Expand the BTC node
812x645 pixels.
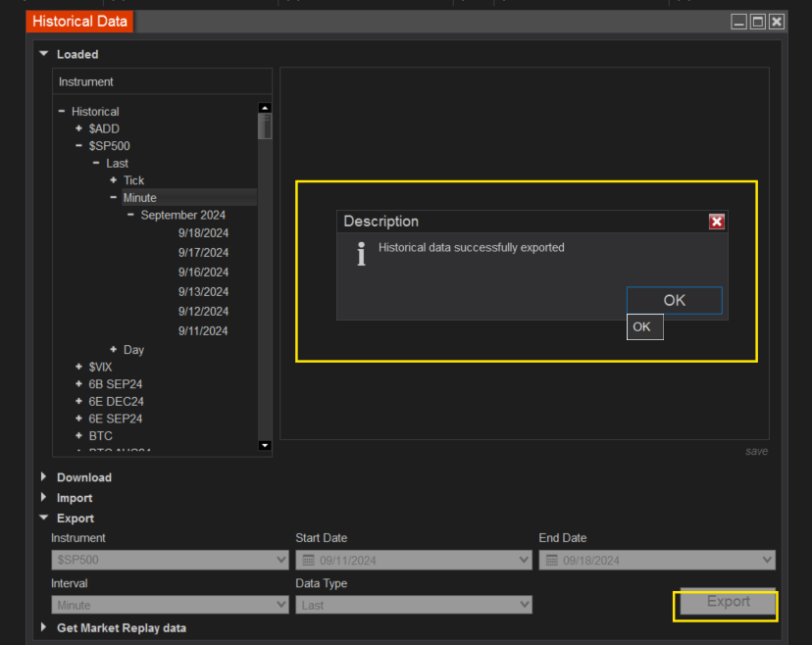point(78,435)
